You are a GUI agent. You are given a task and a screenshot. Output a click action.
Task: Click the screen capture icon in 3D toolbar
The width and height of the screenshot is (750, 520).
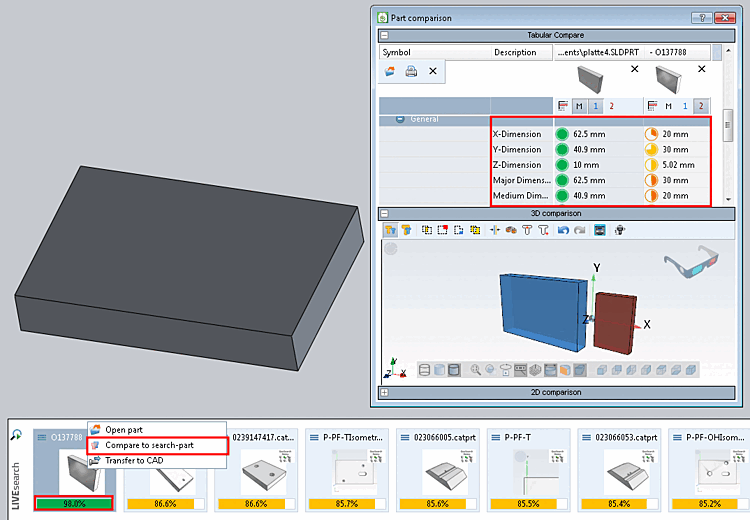point(599,230)
